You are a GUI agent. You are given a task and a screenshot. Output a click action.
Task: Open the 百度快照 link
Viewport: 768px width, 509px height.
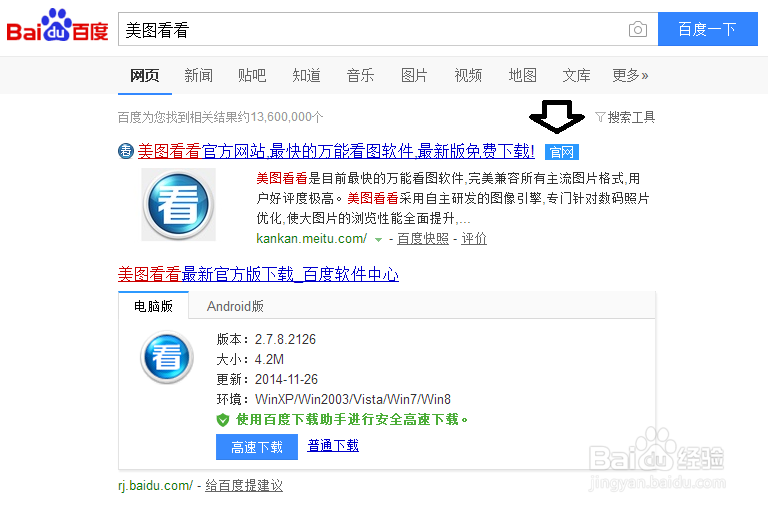pyautogui.click(x=423, y=239)
